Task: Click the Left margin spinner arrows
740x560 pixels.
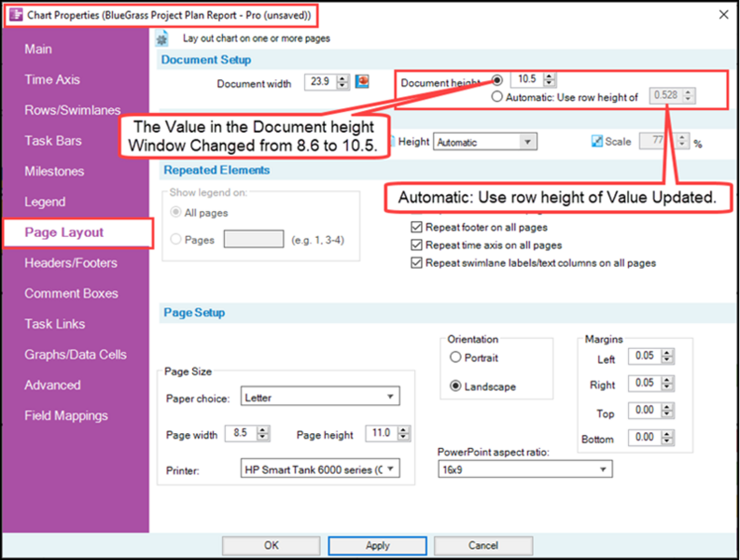Action: pos(667,356)
